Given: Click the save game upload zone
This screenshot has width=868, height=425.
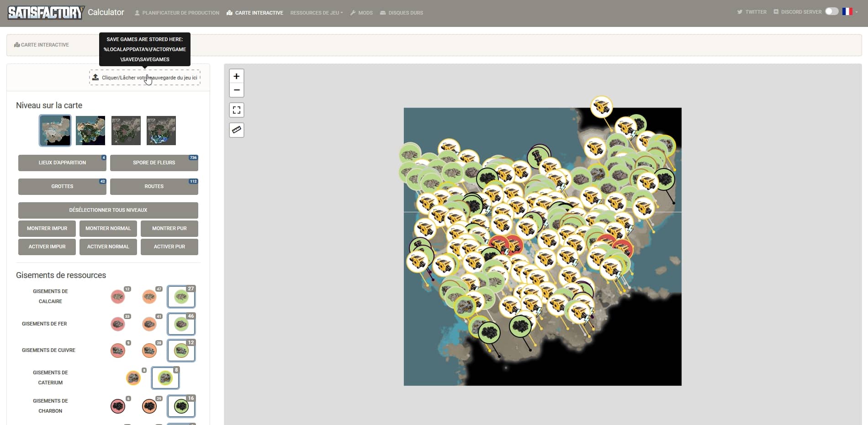Looking at the screenshot, I should (145, 78).
